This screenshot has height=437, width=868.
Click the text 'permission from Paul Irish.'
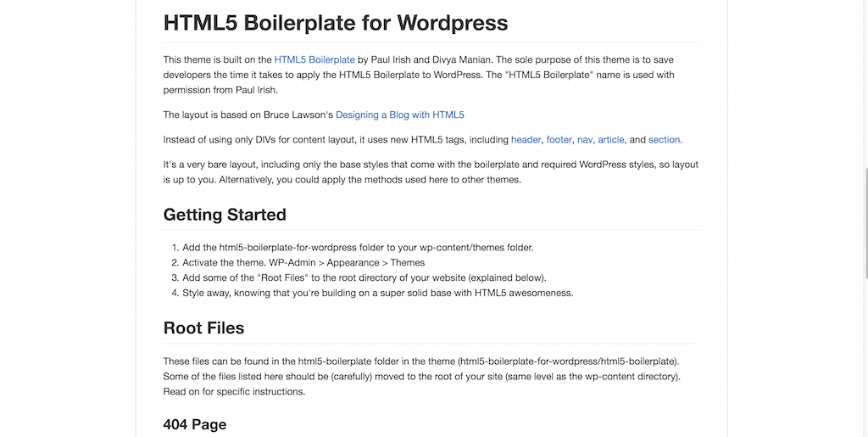(x=220, y=90)
